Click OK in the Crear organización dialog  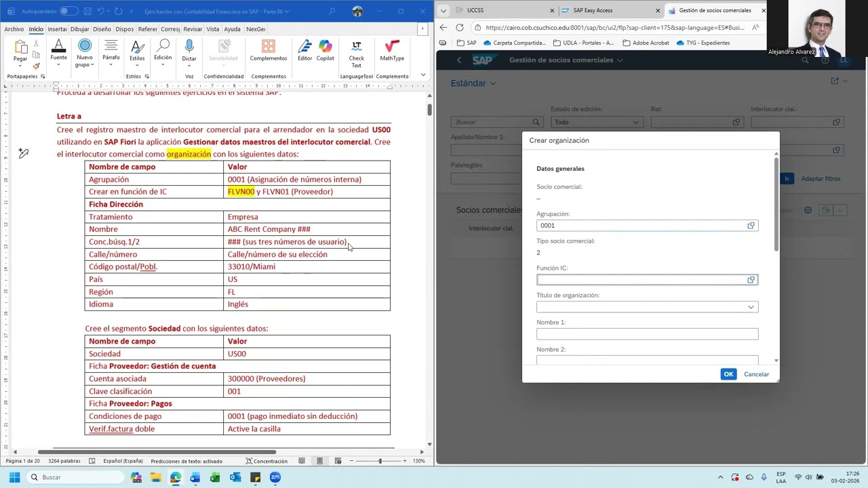[728, 374]
